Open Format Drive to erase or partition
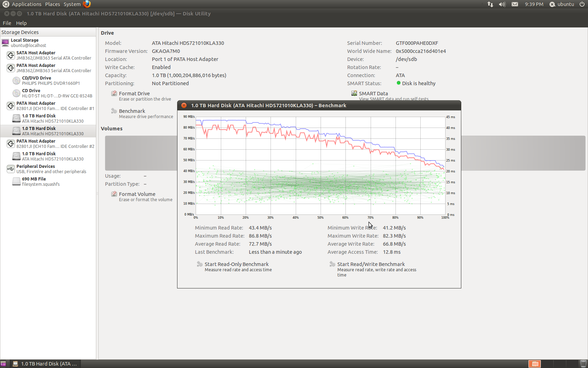The width and height of the screenshot is (588, 368). 141,96
